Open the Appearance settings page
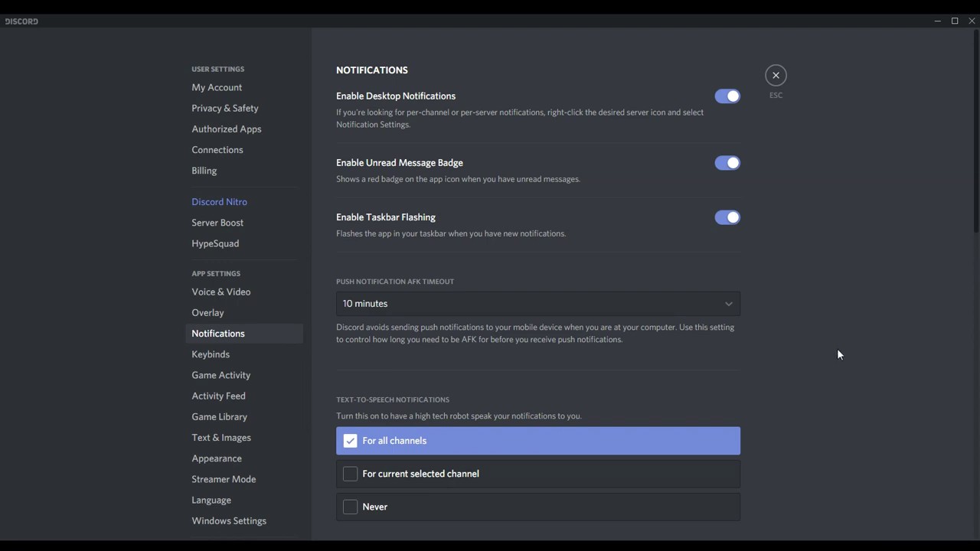980x551 pixels. 217,458
